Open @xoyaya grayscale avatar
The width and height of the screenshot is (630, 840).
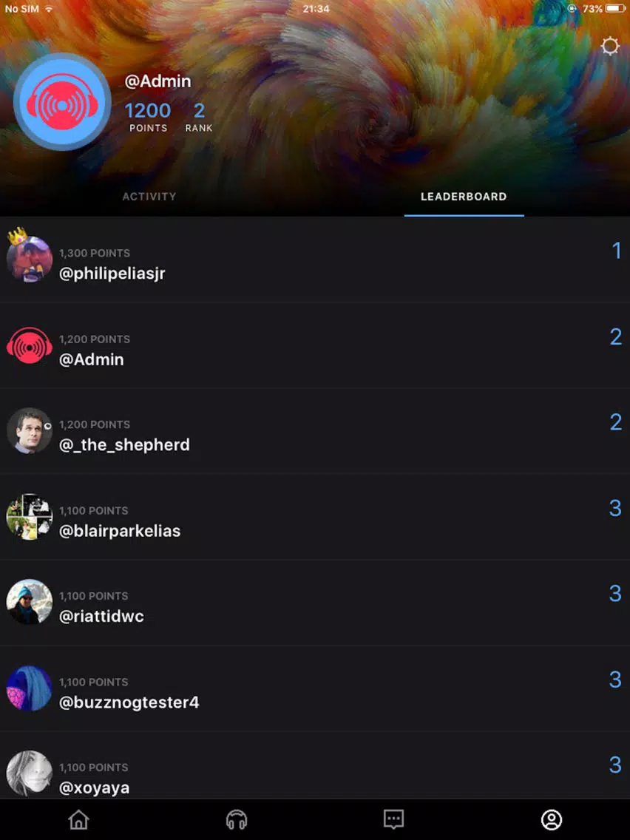pyautogui.click(x=30, y=773)
